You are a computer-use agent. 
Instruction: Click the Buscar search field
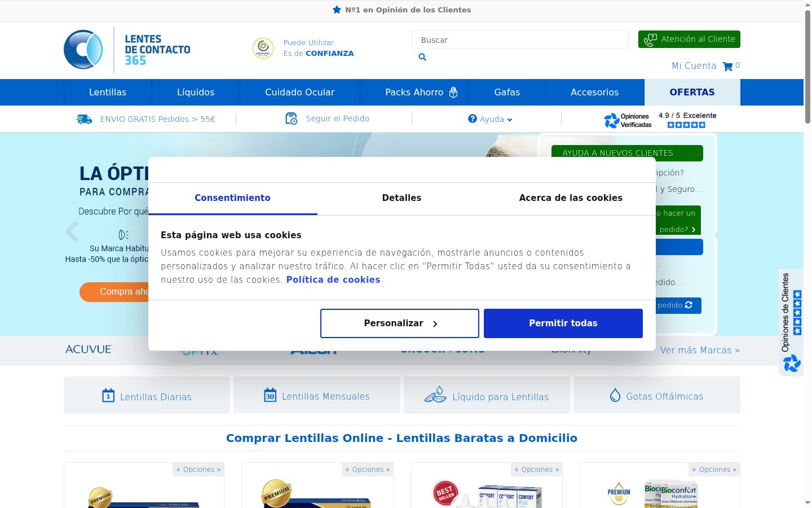[x=520, y=40]
